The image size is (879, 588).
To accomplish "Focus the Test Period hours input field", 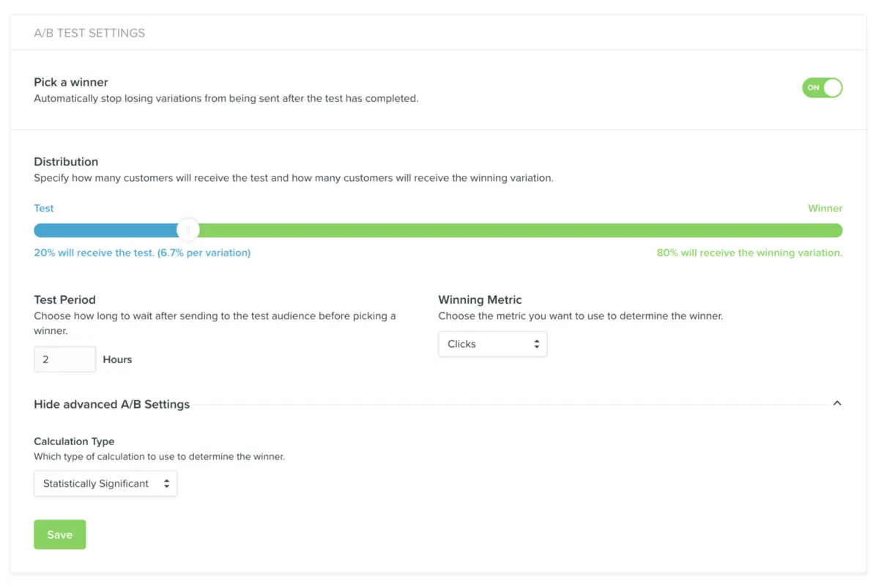I will coord(64,360).
